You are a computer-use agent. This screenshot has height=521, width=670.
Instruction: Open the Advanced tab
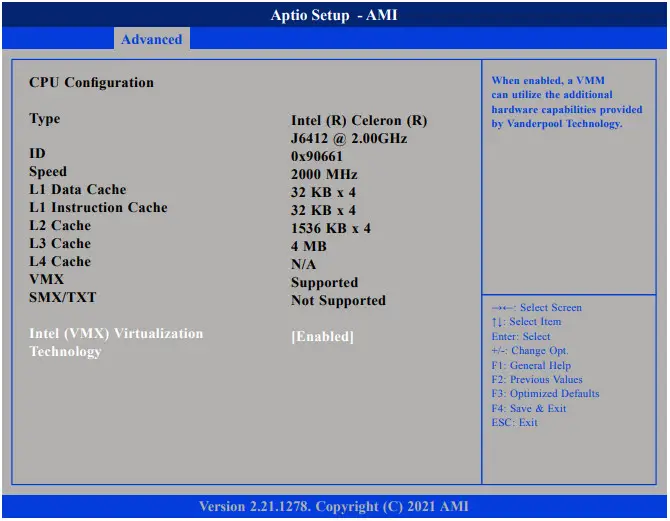coord(152,39)
